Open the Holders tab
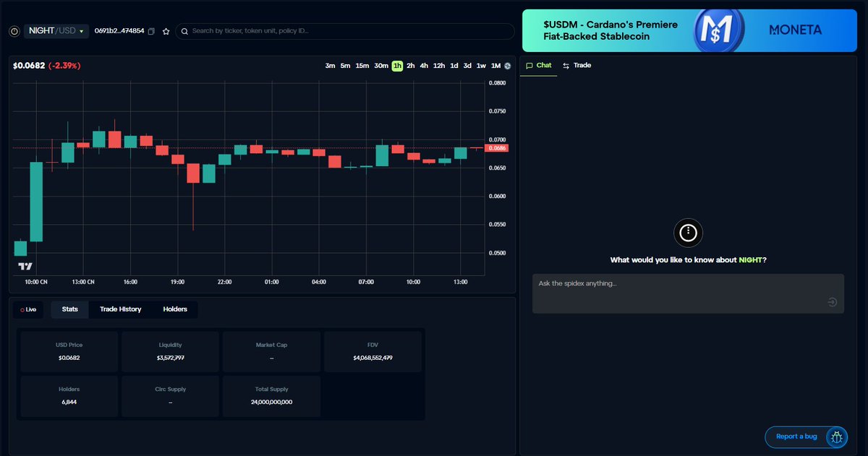Image resolution: width=868 pixels, height=456 pixels. tap(175, 309)
